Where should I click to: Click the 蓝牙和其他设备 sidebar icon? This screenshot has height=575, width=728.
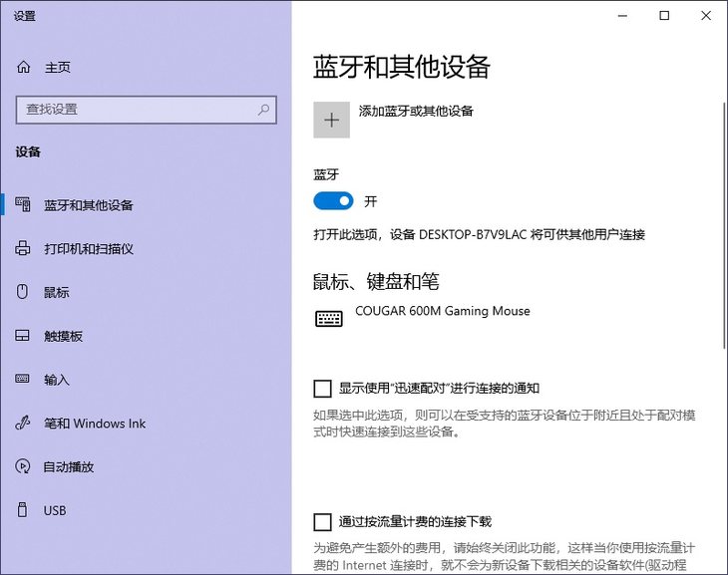[x=23, y=204]
